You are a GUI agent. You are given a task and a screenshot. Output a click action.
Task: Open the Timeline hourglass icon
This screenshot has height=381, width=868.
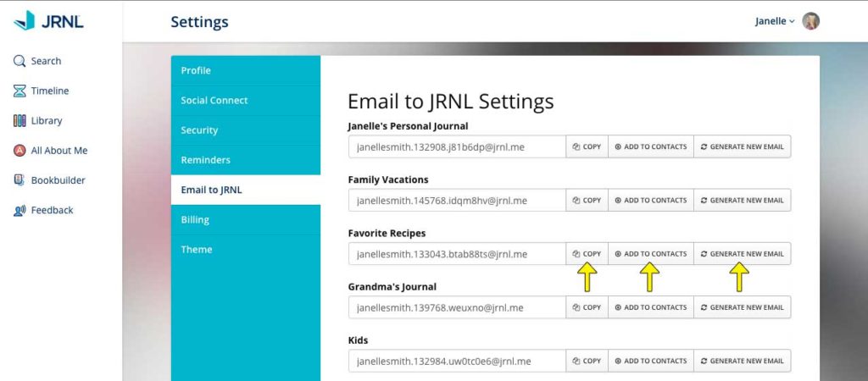[x=19, y=91]
